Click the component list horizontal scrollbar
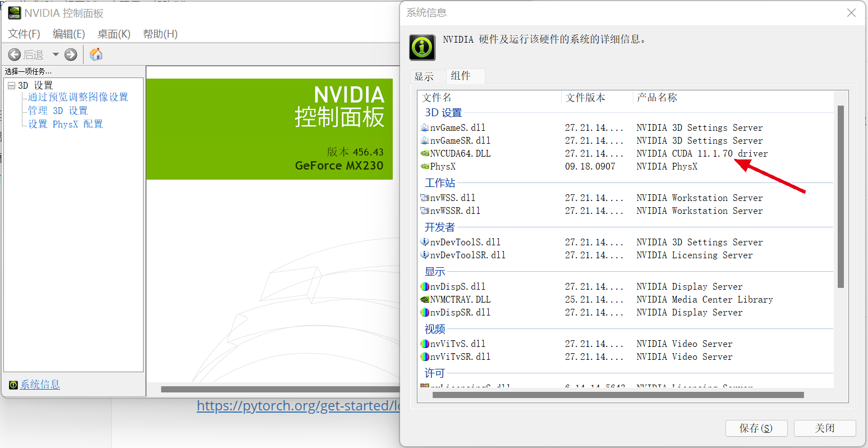868x448 pixels. point(618,395)
